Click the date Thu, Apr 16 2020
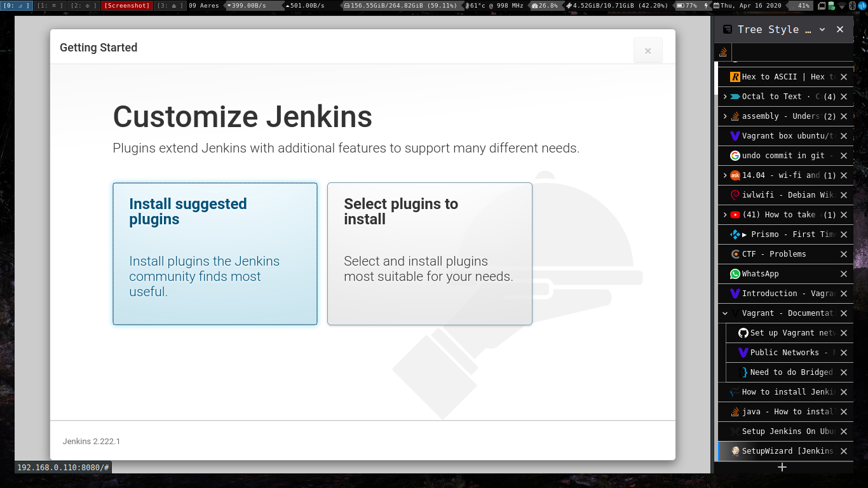This screenshot has height=488, width=868. point(747,6)
